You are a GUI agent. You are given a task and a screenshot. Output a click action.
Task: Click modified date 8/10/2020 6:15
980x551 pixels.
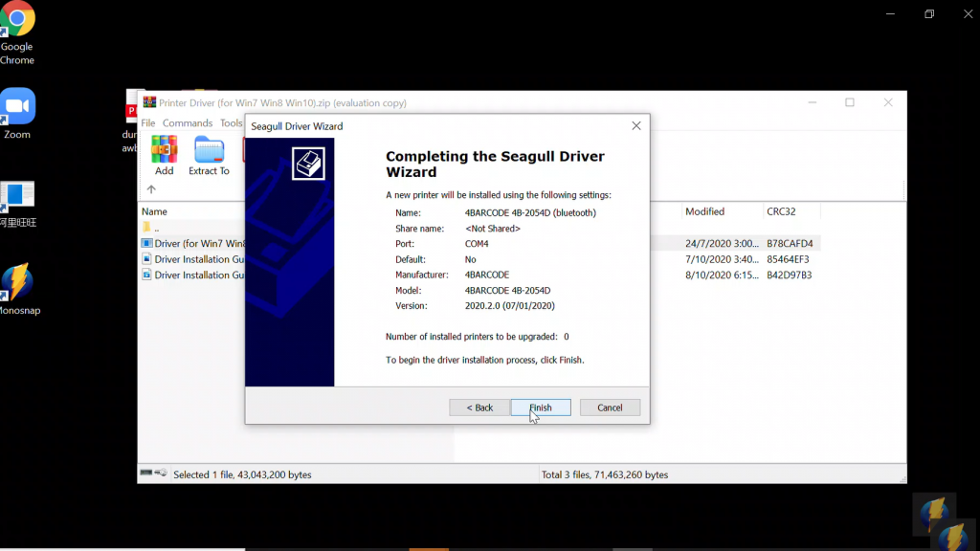coord(722,275)
